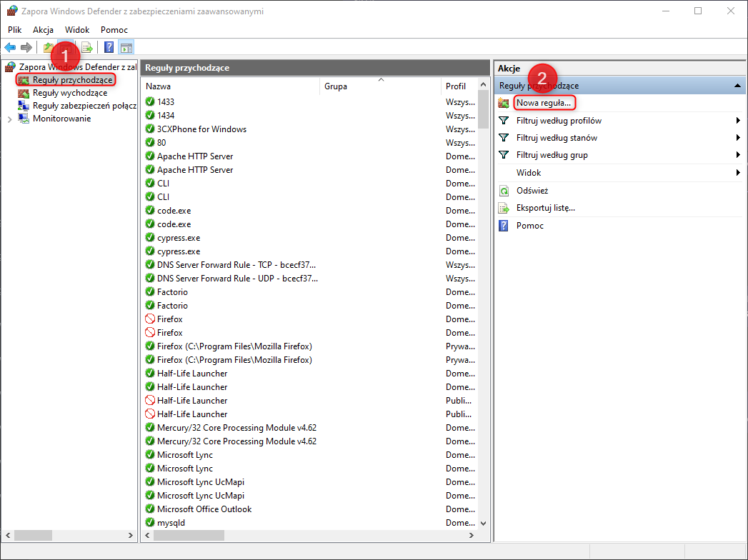Click the Nowa reguła brick wall icon

tap(504, 103)
